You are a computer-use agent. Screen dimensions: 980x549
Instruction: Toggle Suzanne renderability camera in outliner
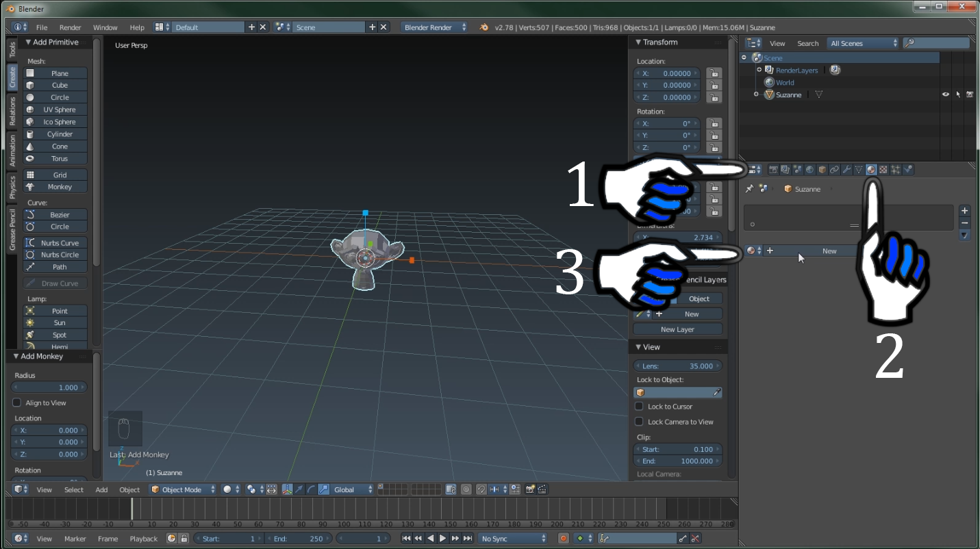(970, 94)
